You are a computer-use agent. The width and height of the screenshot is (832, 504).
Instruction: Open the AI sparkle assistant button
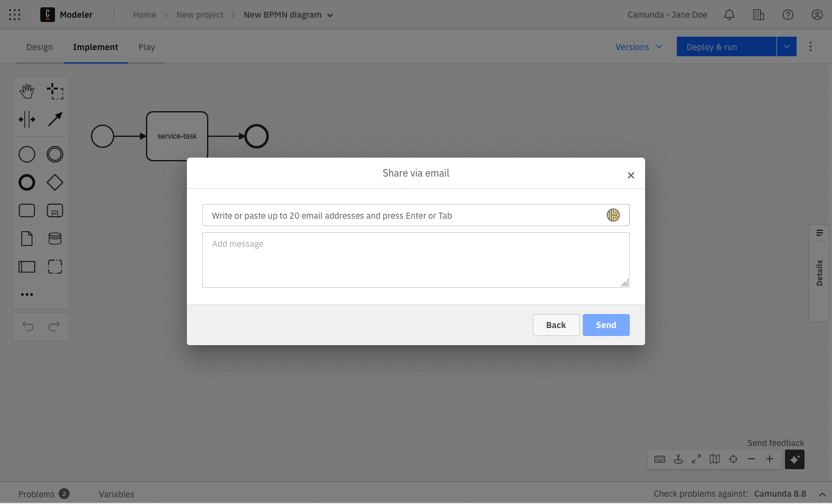point(794,459)
